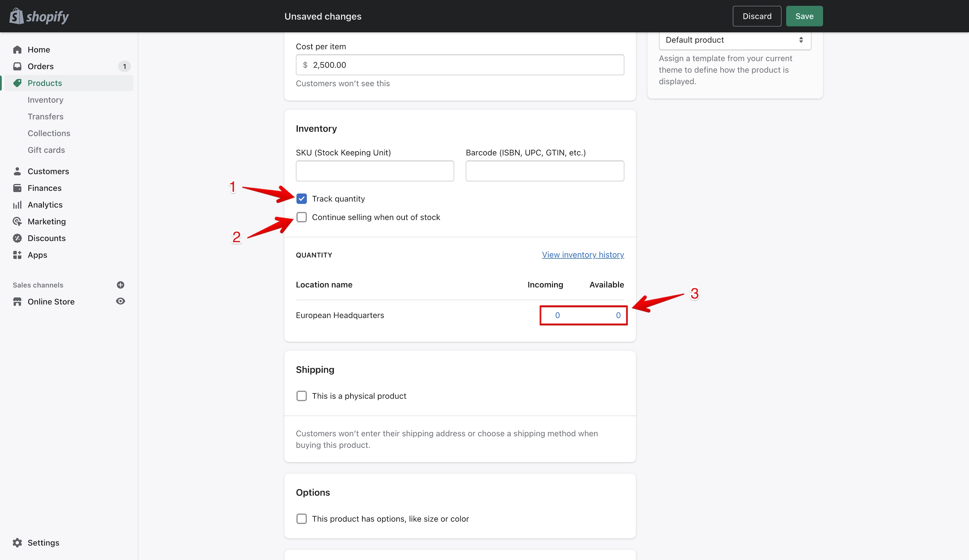
Task: Click the Online Store shop icon
Action: 17,302
